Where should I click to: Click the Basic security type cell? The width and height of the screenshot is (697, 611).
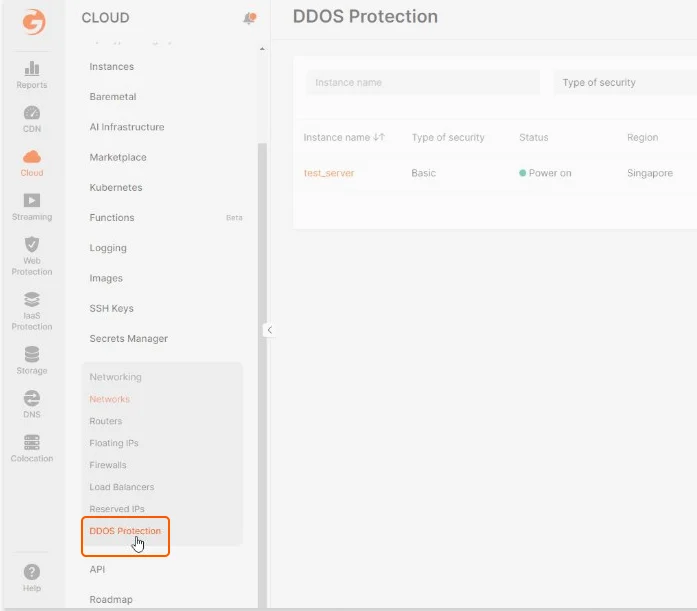coord(423,173)
